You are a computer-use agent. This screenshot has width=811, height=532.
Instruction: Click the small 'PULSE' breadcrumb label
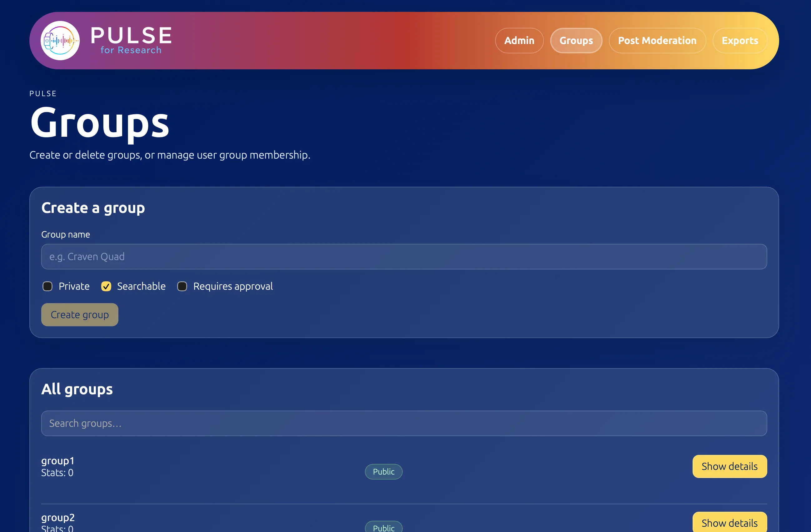point(43,93)
